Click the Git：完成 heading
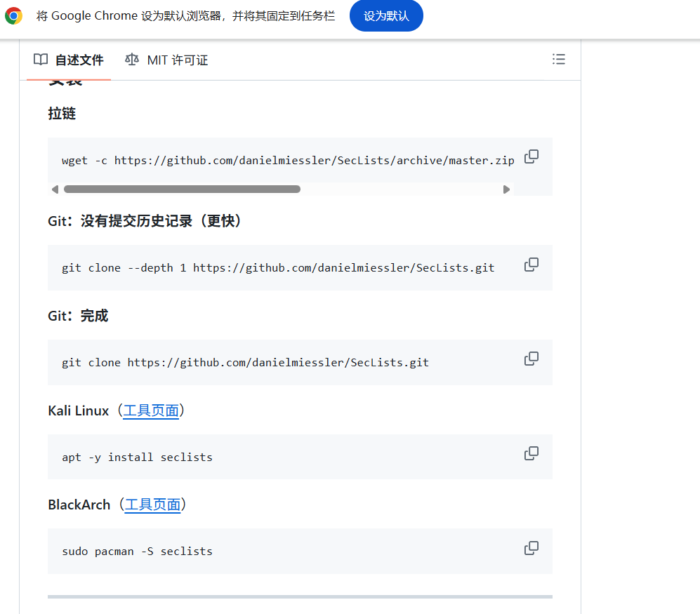 coord(78,316)
